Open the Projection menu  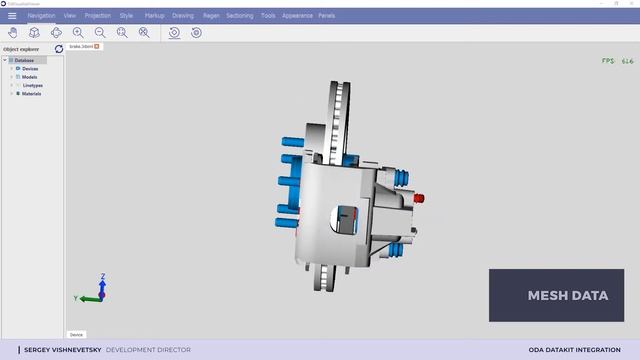click(x=98, y=16)
